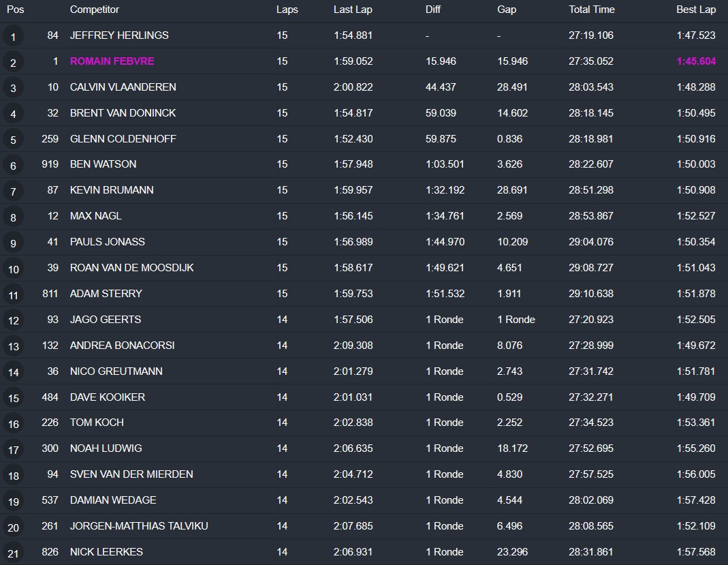Select competitor Calvin Vlaanderen
728x565 pixels.
coord(123,87)
